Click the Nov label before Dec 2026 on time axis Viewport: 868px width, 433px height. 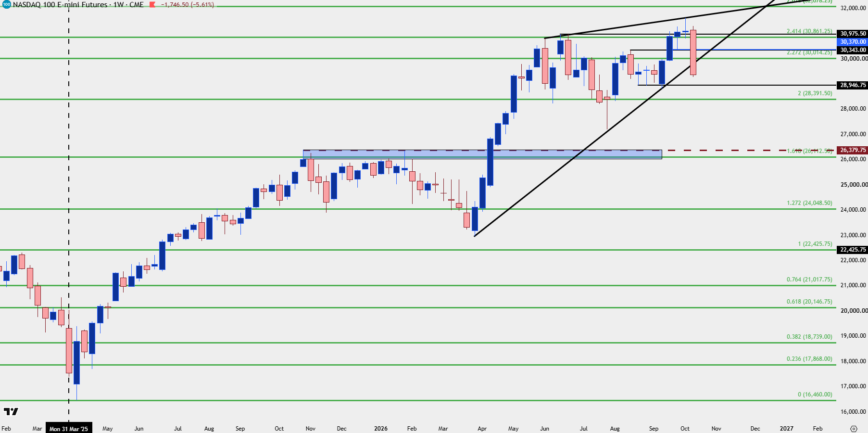[717, 429]
